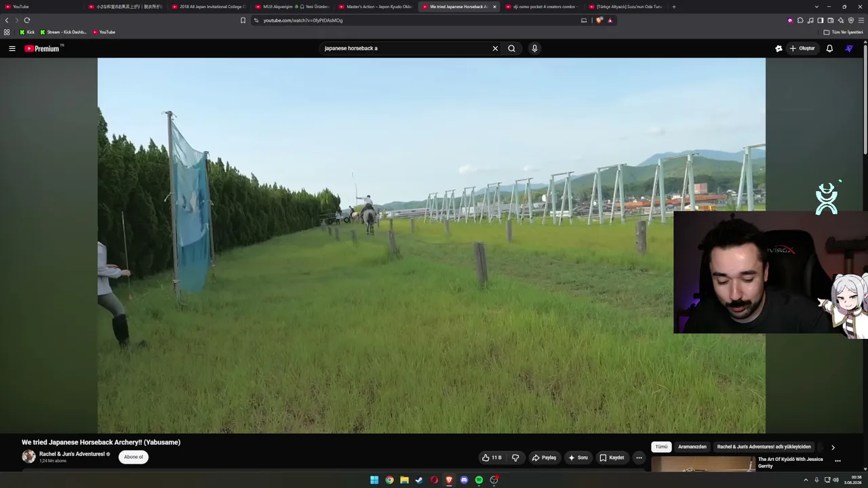Open the Oluştur create menu

pyautogui.click(x=802, y=48)
